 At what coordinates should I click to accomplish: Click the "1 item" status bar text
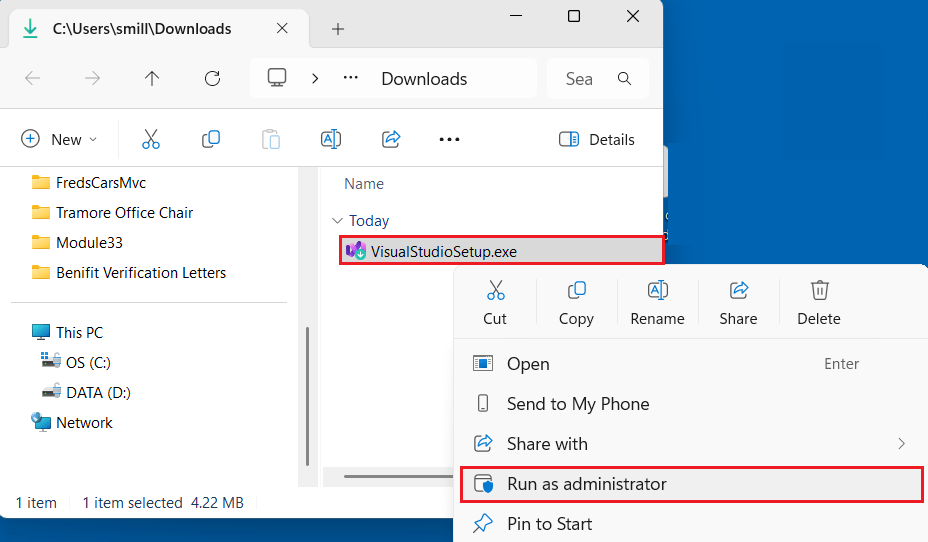click(x=36, y=503)
